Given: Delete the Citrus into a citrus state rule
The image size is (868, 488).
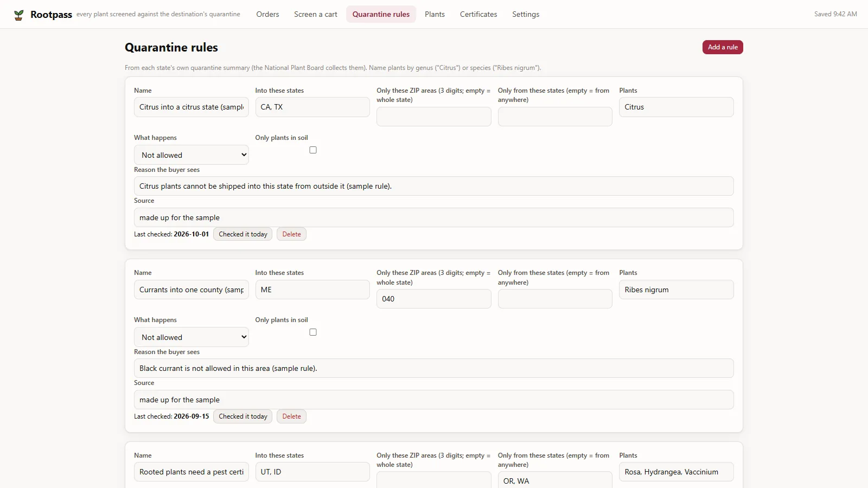Looking at the screenshot, I should (291, 234).
